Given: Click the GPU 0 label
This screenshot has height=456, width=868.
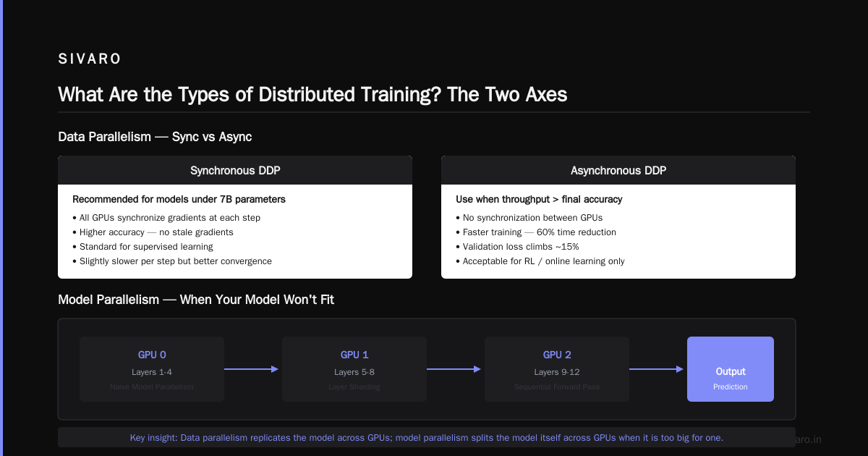Looking at the screenshot, I should tap(152, 355).
